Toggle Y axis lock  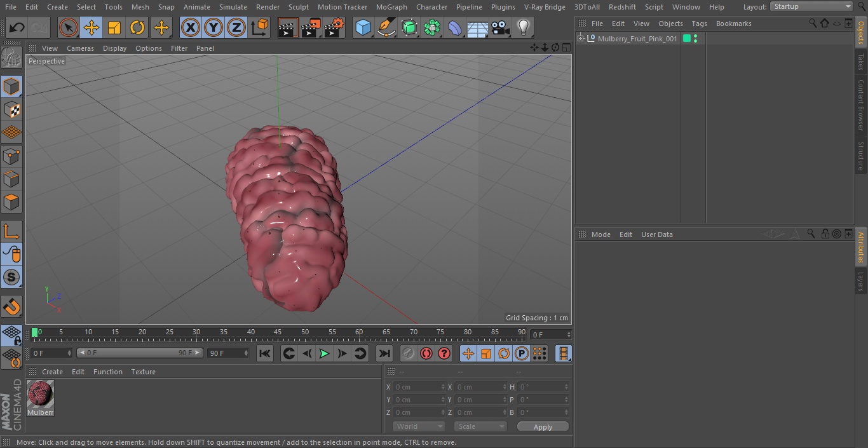coord(213,27)
